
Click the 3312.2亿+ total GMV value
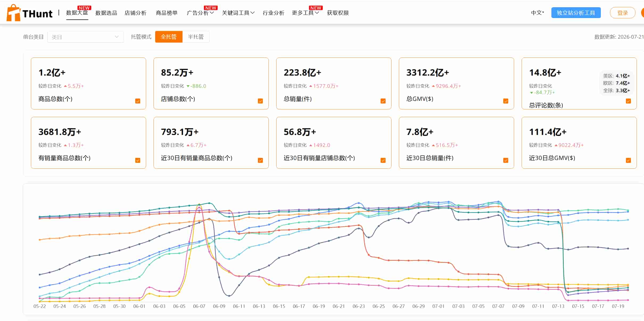coord(428,72)
